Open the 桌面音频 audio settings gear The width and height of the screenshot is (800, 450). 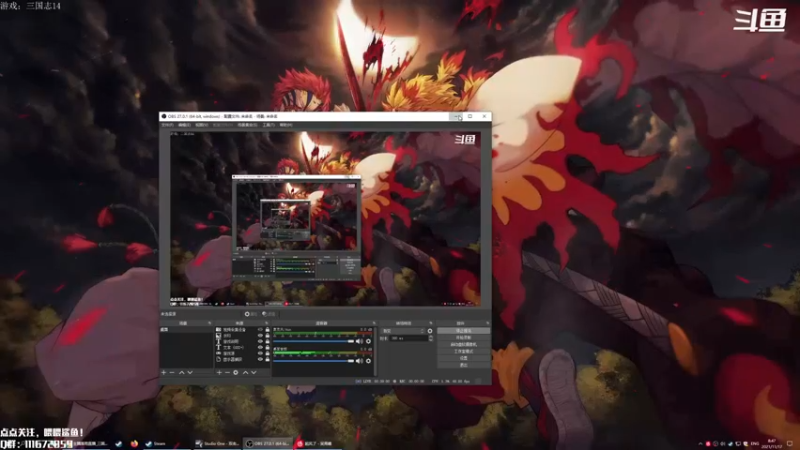point(368,361)
